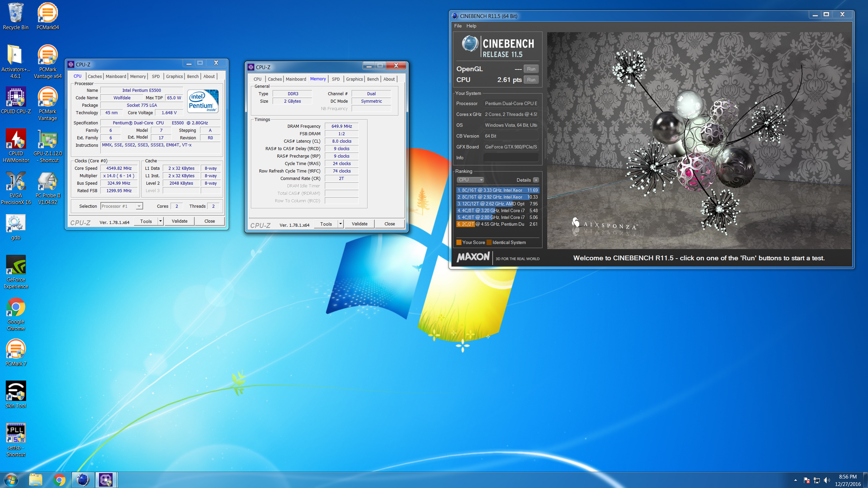This screenshot has width=868, height=488.
Task: Launch PCMark 7 desktop icon
Action: (x=16, y=352)
